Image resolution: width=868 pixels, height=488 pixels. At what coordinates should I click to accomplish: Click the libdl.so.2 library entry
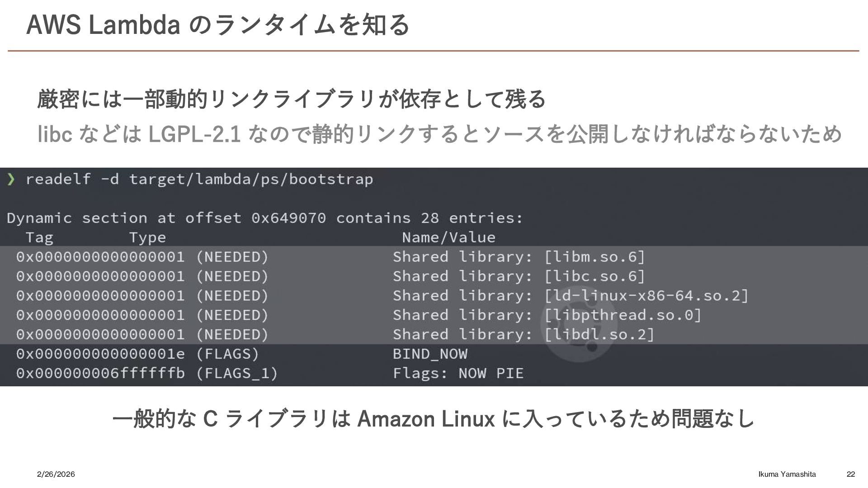click(x=599, y=335)
